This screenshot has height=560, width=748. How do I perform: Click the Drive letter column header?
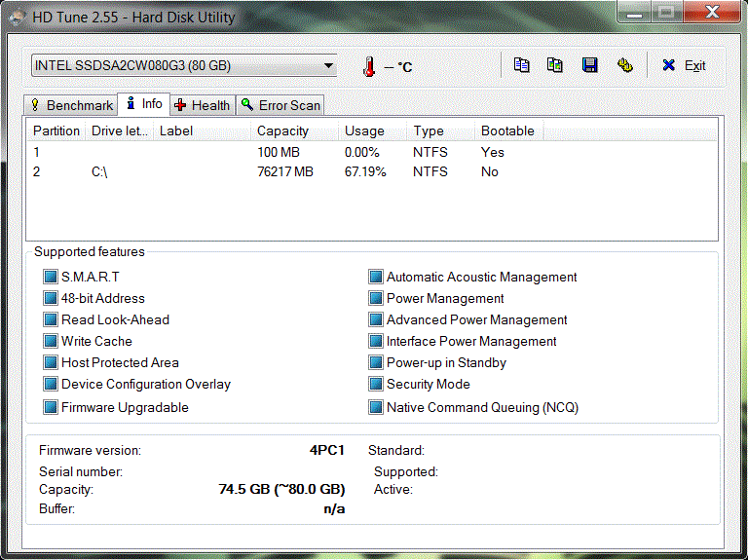(119, 131)
